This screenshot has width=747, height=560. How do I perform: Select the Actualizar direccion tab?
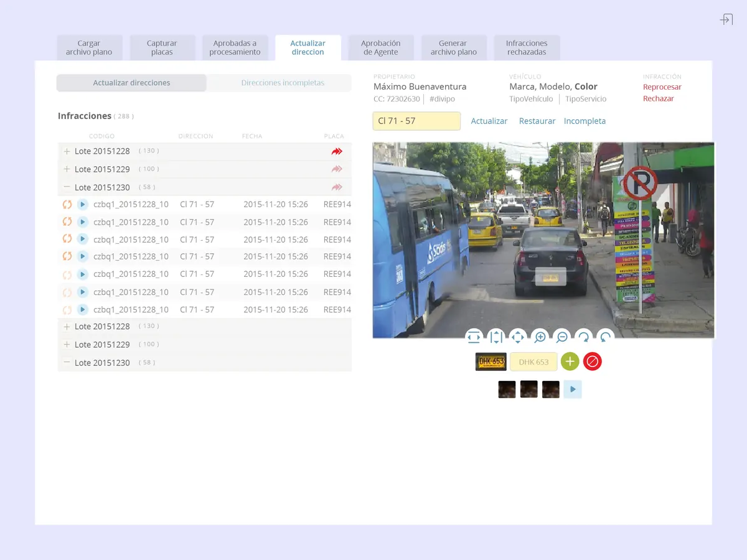tap(308, 48)
